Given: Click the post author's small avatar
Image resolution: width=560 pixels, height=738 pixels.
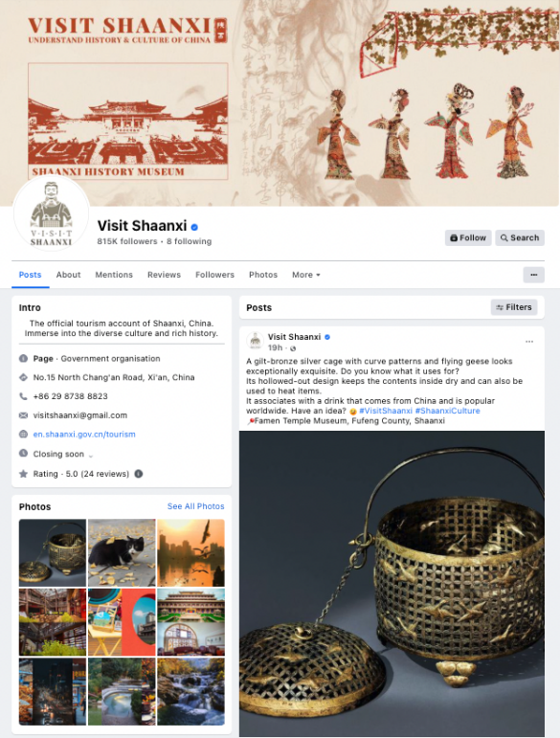Looking at the screenshot, I should 255,341.
